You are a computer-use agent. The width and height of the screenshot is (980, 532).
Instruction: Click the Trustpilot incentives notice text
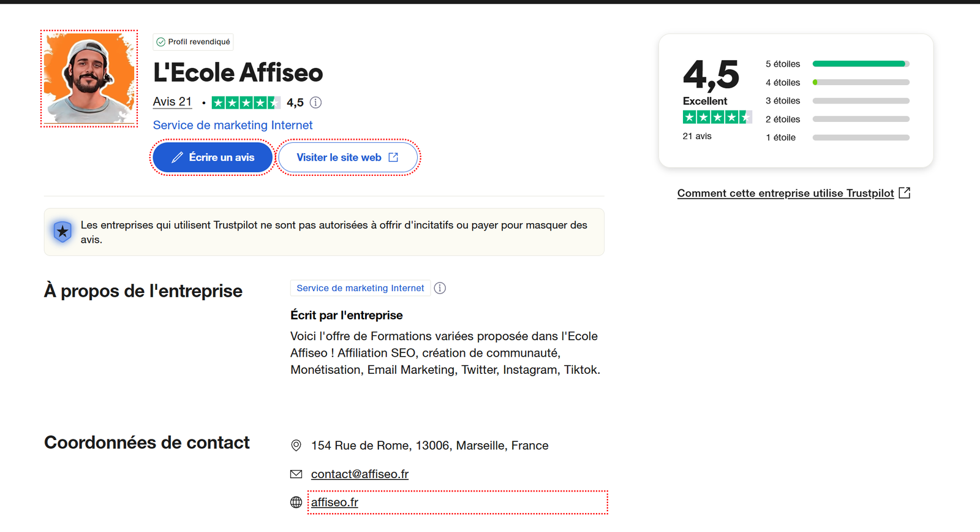tap(334, 232)
